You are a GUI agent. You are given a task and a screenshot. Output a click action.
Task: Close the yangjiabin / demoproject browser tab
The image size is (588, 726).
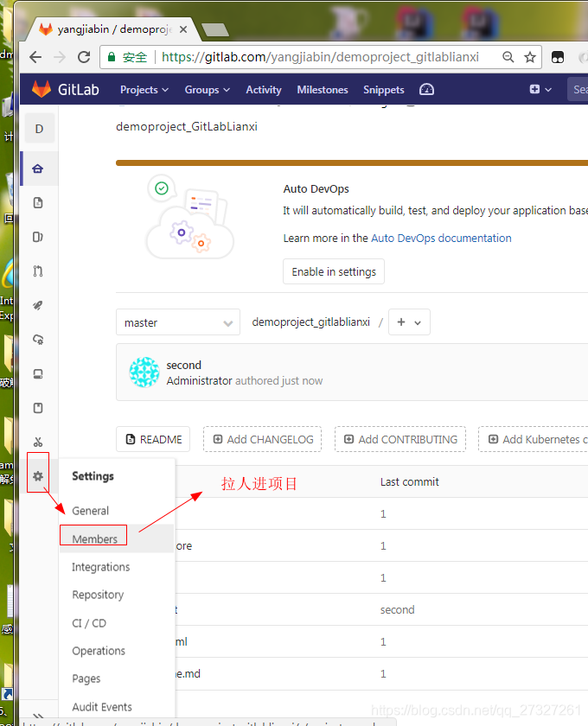point(183,29)
